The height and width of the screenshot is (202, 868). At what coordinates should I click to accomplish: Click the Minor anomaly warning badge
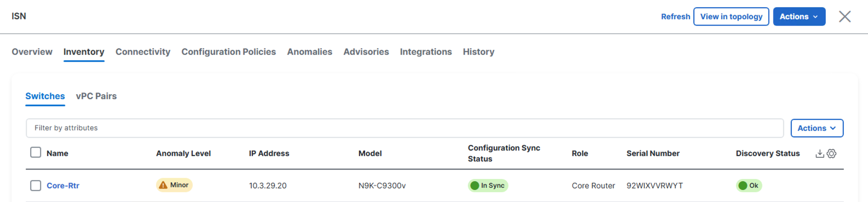point(174,185)
